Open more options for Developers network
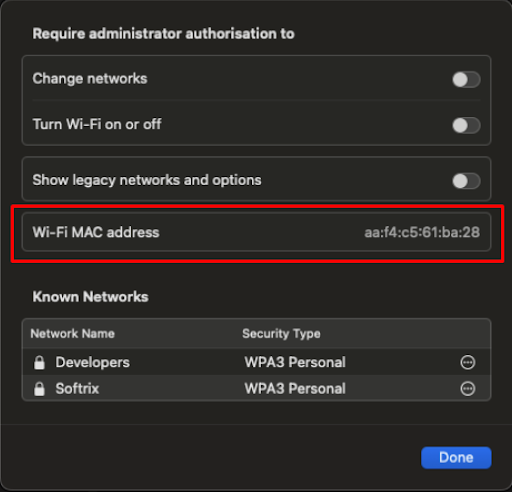Viewport: 512px width, 492px height. pos(467,362)
